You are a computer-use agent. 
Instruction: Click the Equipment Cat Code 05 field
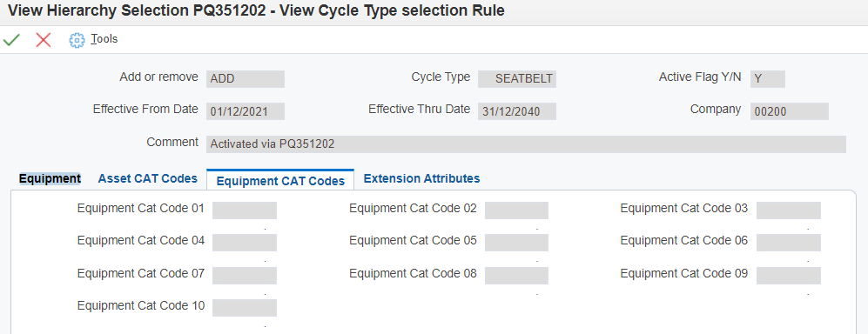tap(516, 243)
